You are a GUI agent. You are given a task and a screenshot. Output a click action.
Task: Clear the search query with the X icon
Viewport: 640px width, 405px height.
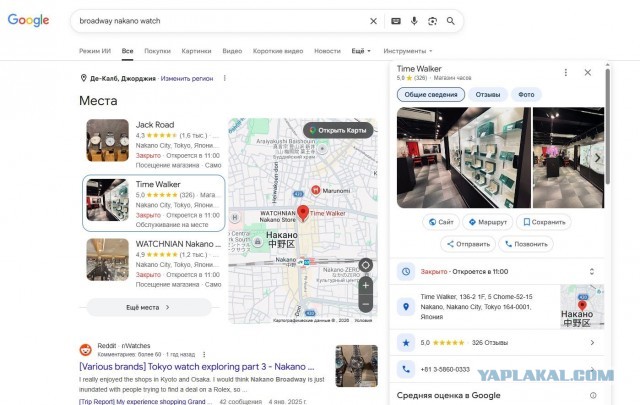click(373, 21)
